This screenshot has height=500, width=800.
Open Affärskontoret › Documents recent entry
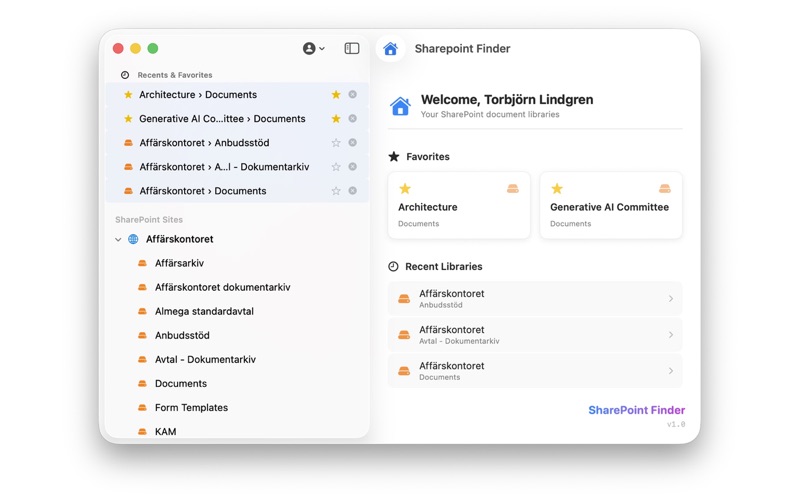click(237, 190)
